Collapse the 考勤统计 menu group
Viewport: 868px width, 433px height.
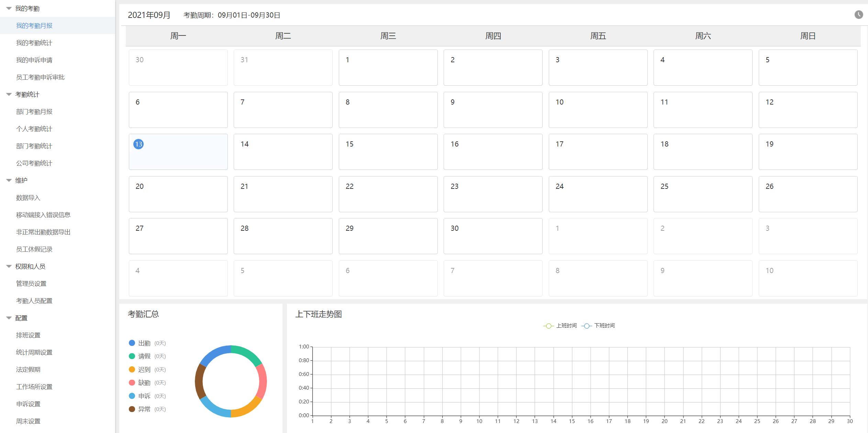(x=9, y=95)
